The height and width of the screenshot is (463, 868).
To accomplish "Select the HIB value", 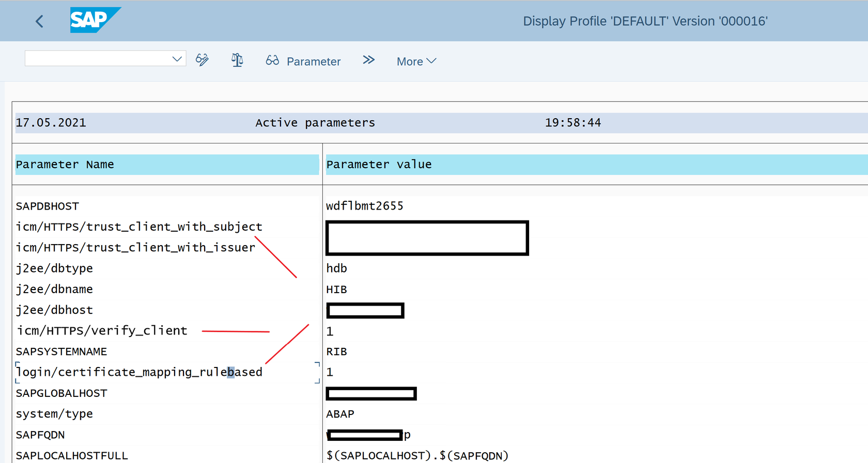I will tap(337, 290).
